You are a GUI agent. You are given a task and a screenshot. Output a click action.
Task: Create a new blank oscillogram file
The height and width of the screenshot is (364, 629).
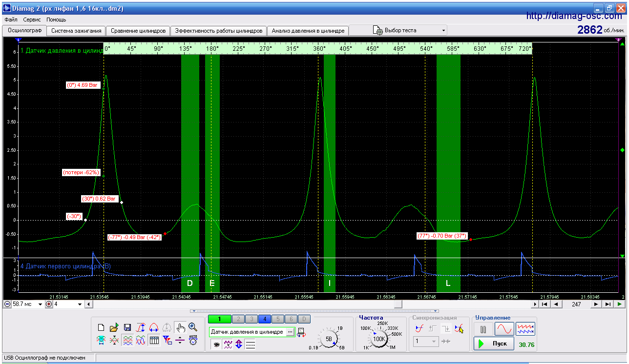[101, 327]
